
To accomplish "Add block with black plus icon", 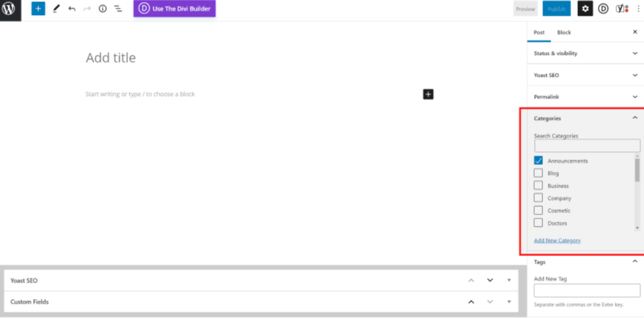I will [428, 94].
